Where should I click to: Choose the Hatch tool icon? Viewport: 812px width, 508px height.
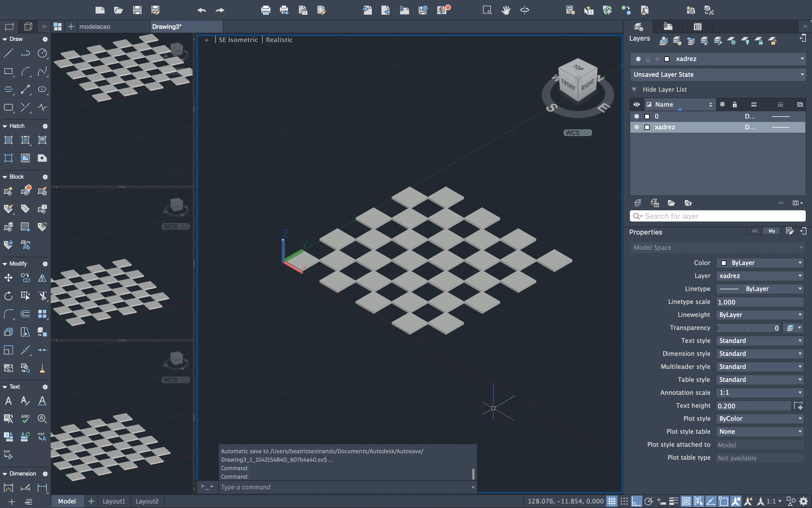tap(8, 140)
